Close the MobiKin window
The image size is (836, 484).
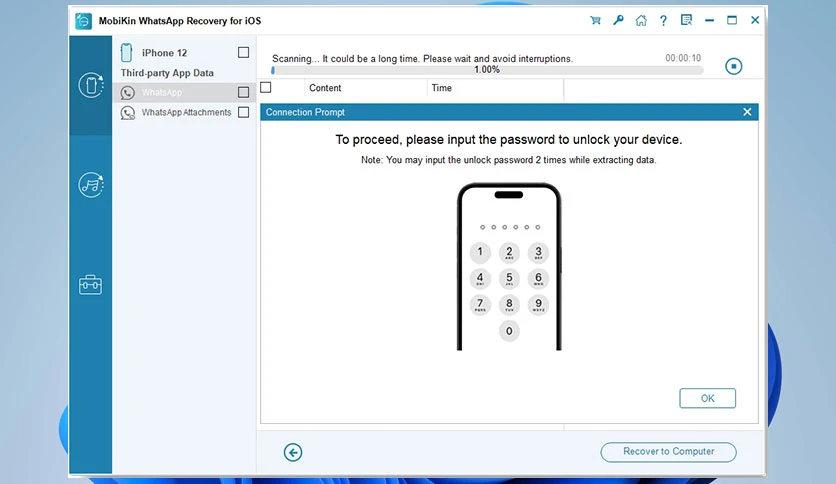[x=755, y=20]
